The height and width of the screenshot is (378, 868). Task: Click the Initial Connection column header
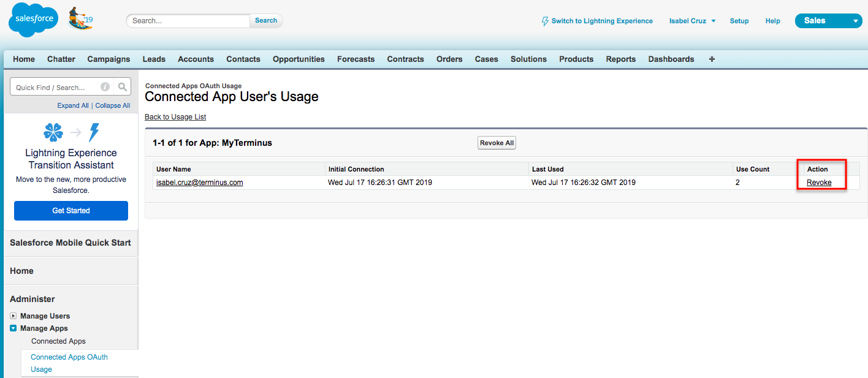point(356,169)
